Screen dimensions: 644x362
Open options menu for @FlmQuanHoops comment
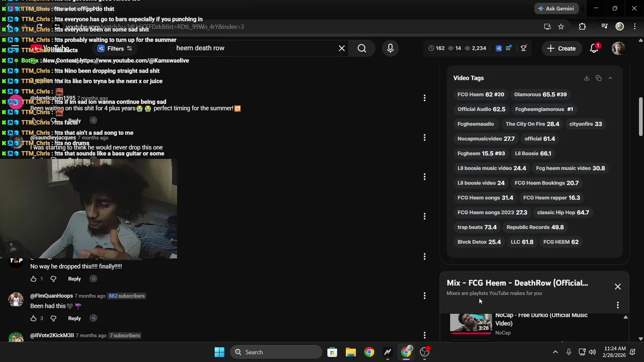click(425, 296)
